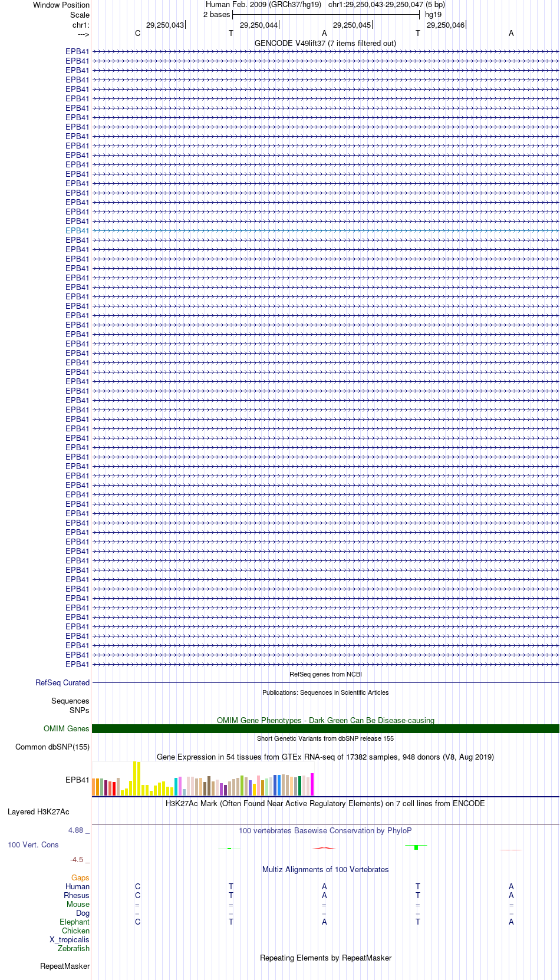The width and height of the screenshot is (560, 980).
Task: Click the Sequences track label
Action: pyautogui.click(x=70, y=701)
